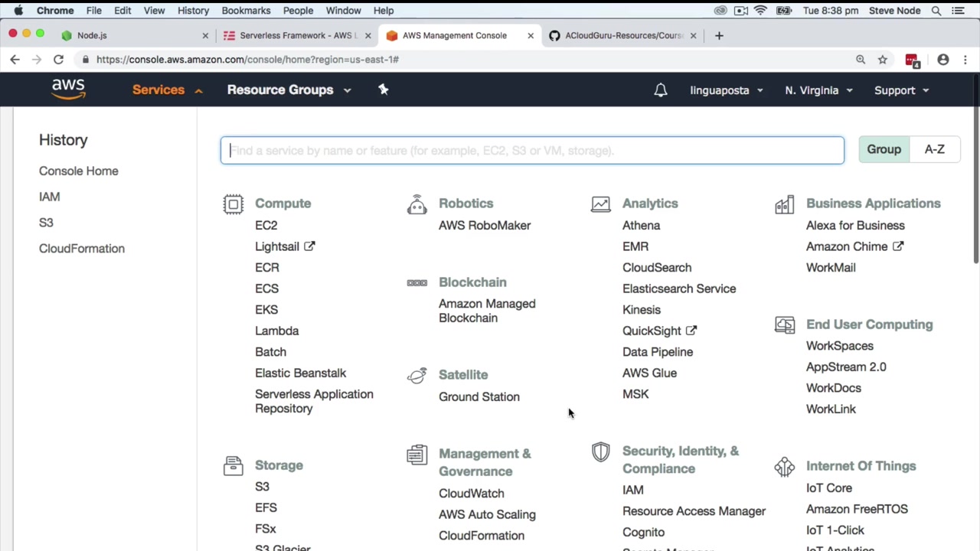Click the Robotics category robot icon
This screenshot has height=551, width=980.
[417, 204]
